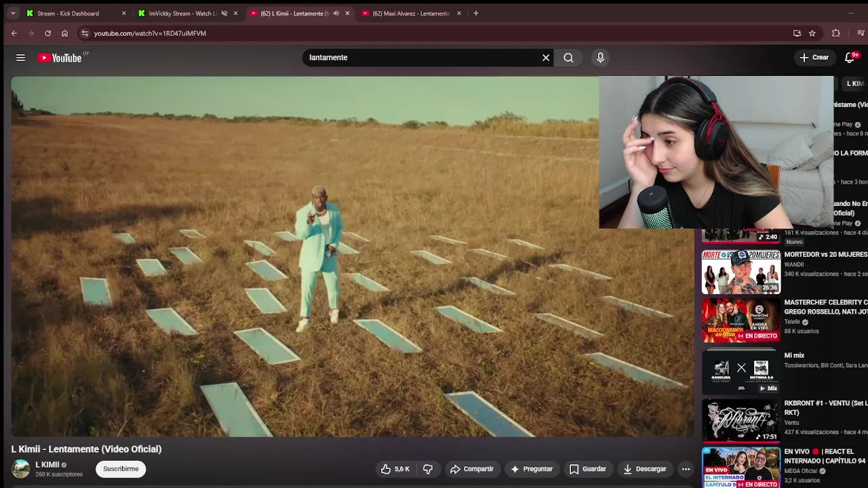The width and height of the screenshot is (868, 488).
Task: Open the Mi mix title link
Action: [x=794, y=355]
